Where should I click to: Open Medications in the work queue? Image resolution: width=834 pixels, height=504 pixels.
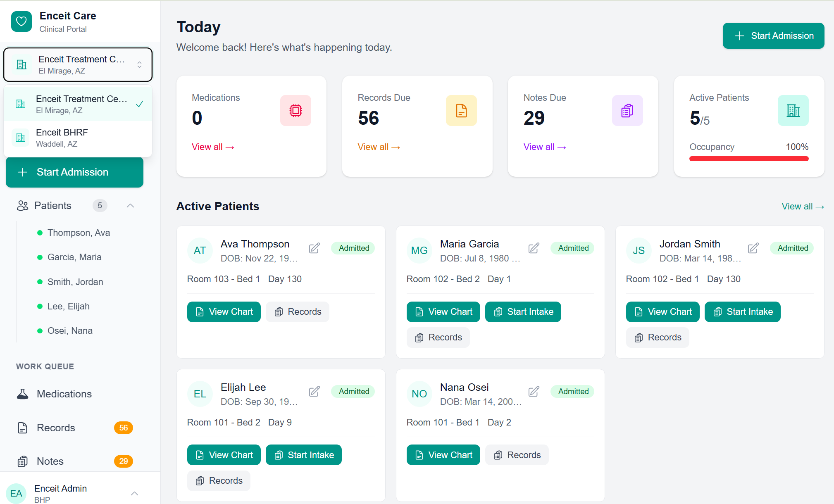pyautogui.click(x=75, y=394)
